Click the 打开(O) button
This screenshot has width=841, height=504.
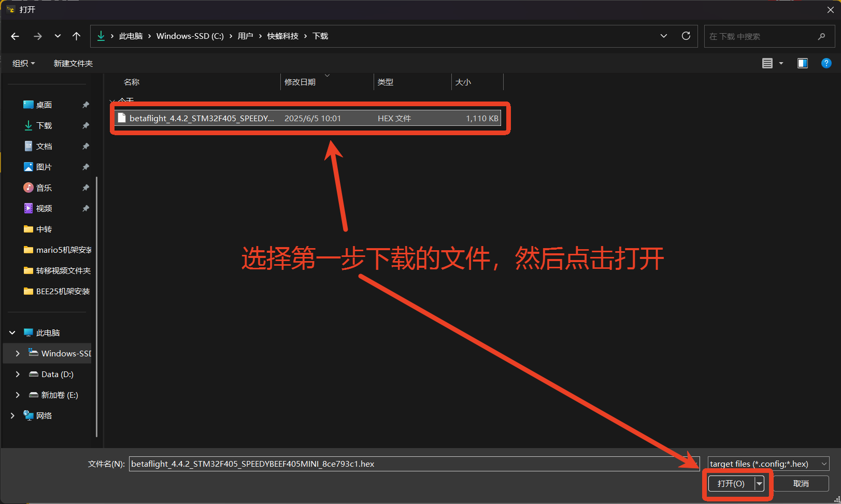click(731, 483)
